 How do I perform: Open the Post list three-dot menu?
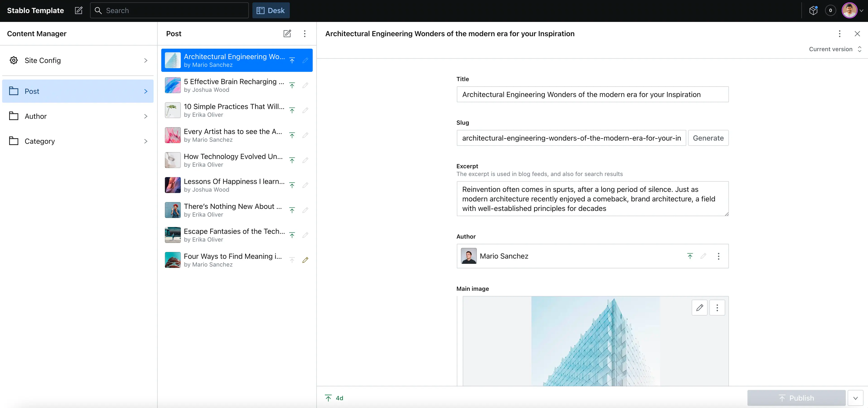point(305,33)
